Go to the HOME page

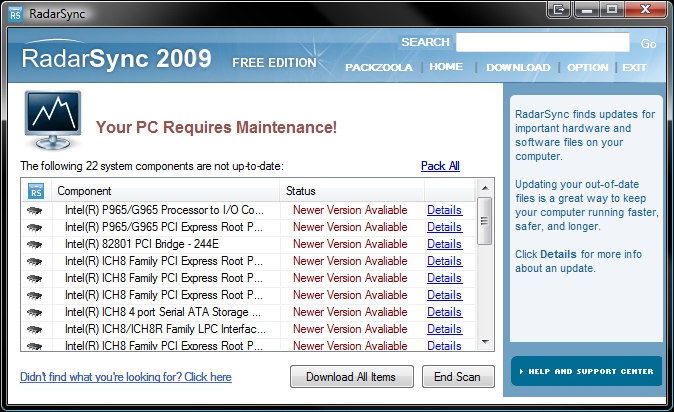(x=446, y=67)
